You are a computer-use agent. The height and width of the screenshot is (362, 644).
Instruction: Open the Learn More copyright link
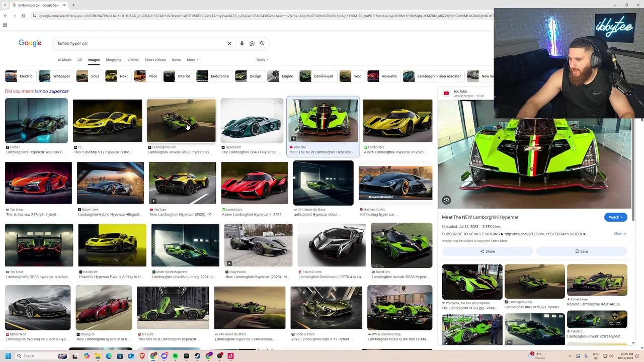[x=499, y=241]
